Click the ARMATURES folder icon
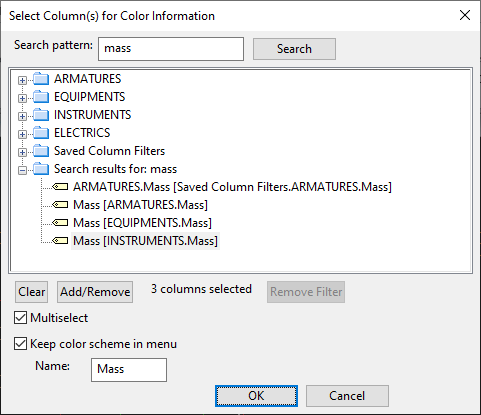481x415 pixels. tap(41, 79)
